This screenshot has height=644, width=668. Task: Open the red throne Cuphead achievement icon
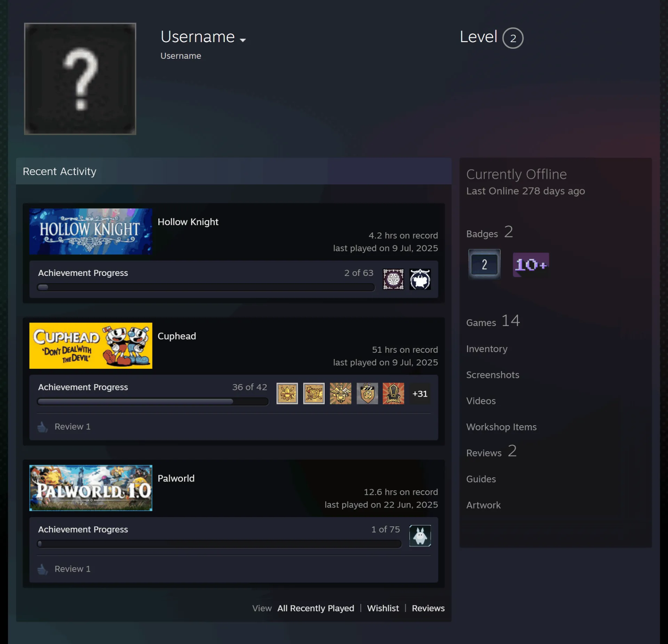pos(393,393)
